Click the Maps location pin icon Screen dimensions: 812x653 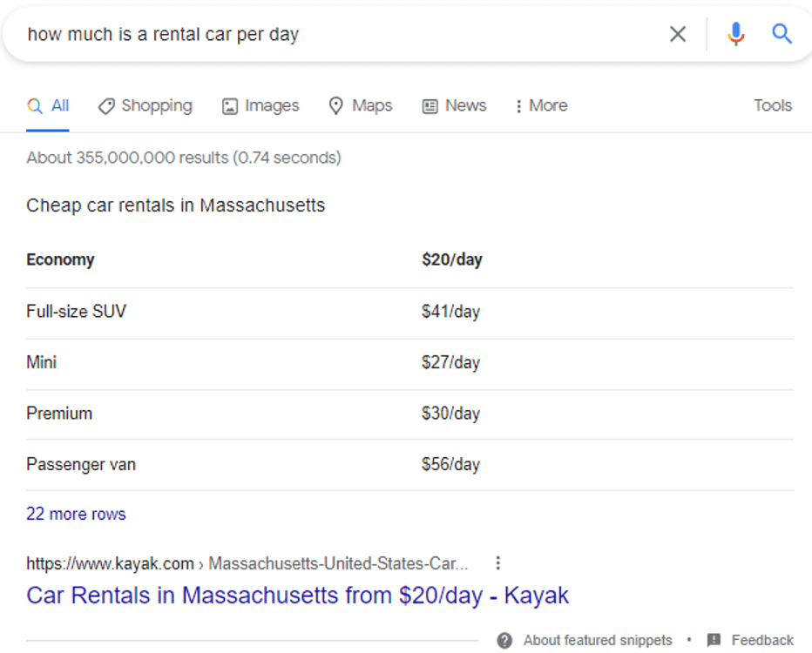coord(335,105)
